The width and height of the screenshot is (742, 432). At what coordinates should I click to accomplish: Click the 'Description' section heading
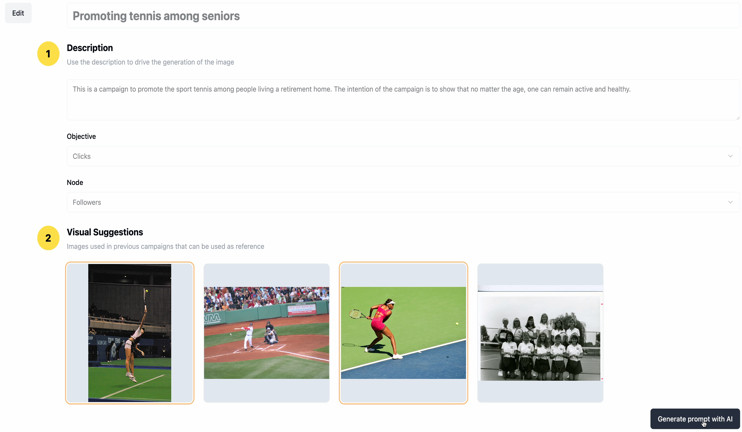(x=89, y=48)
